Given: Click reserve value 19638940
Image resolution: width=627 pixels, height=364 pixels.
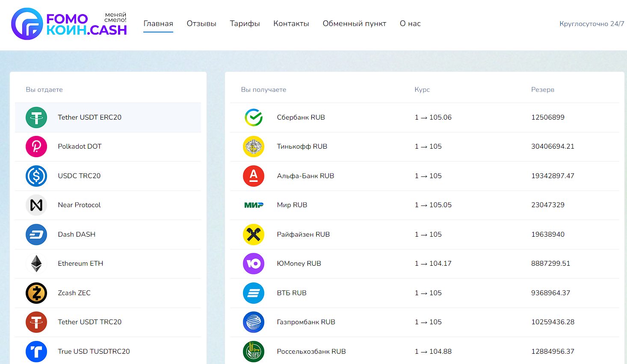Looking at the screenshot, I should point(548,235).
